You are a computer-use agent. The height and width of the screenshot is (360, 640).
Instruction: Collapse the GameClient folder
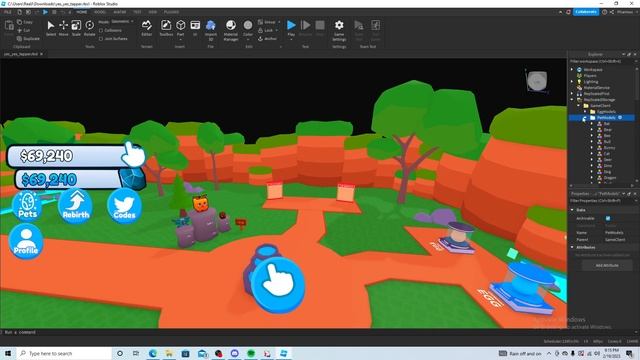point(578,106)
